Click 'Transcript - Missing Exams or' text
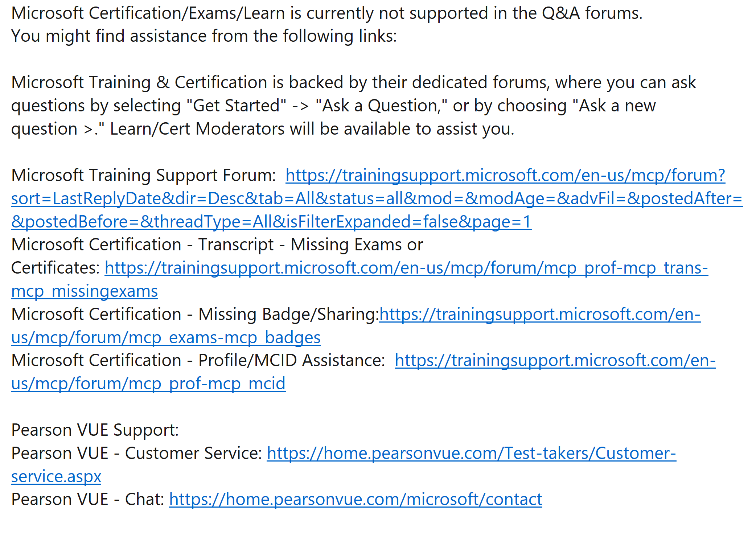This screenshot has height=533, width=756. coord(311,245)
